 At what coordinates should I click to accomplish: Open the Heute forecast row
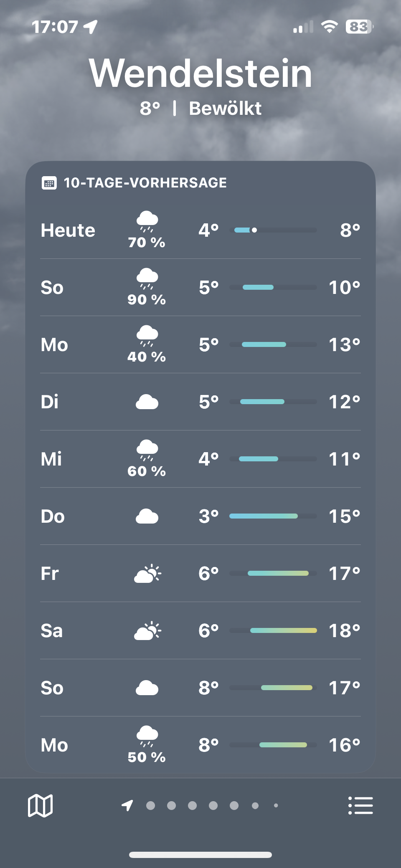coord(200,230)
